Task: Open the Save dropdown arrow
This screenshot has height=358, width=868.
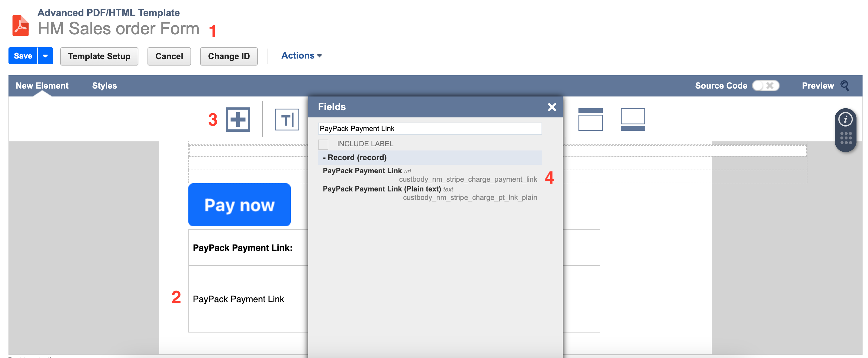Action: point(45,56)
